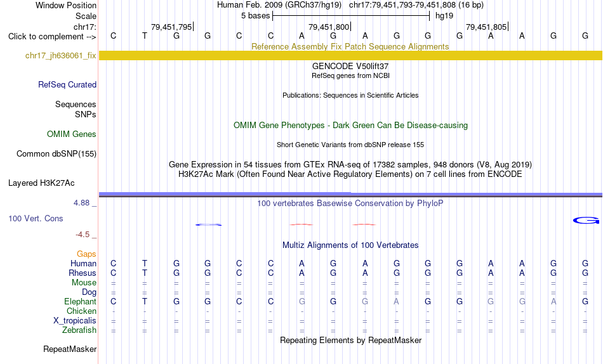Click the T base in the complement row
The image size is (603, 364).
(145, 36)
